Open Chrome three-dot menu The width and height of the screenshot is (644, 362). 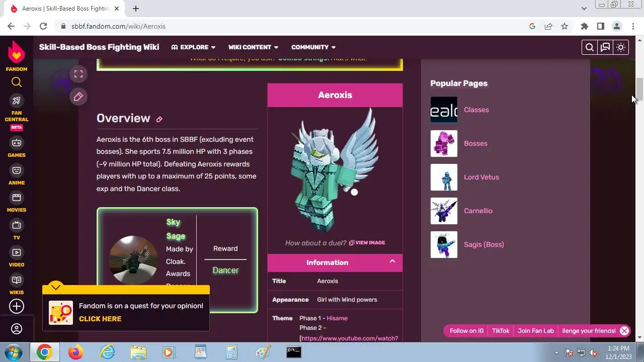632,26
